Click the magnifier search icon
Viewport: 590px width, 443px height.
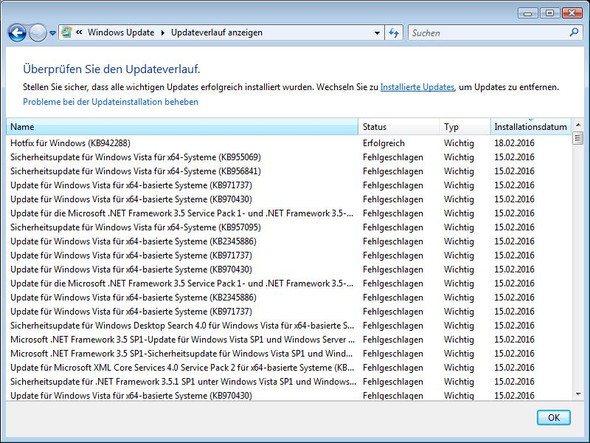pos(574,33)
